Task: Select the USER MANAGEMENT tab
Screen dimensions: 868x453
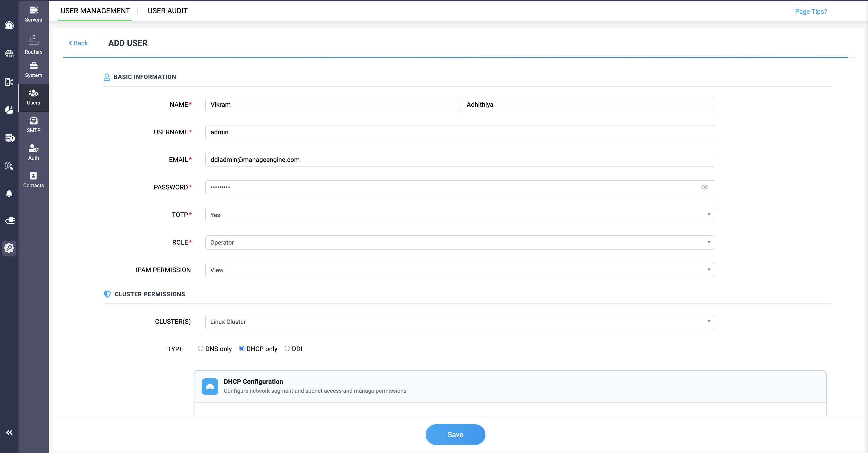Action: (95, 11)
